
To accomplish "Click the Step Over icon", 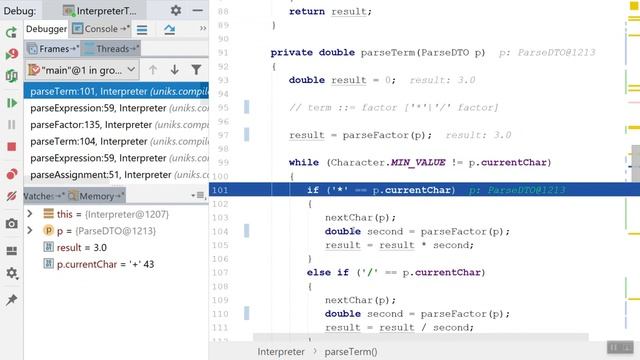I will 169,29.
